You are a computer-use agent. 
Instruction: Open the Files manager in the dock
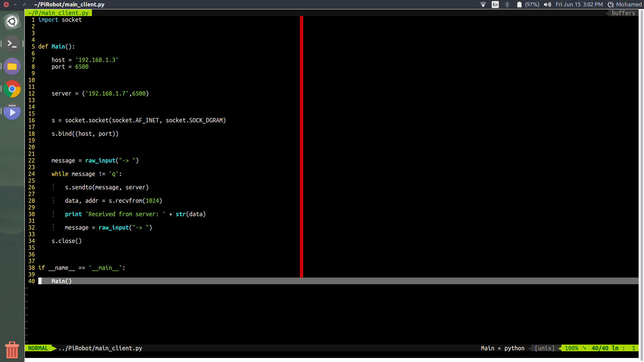(x=12, y=66)
